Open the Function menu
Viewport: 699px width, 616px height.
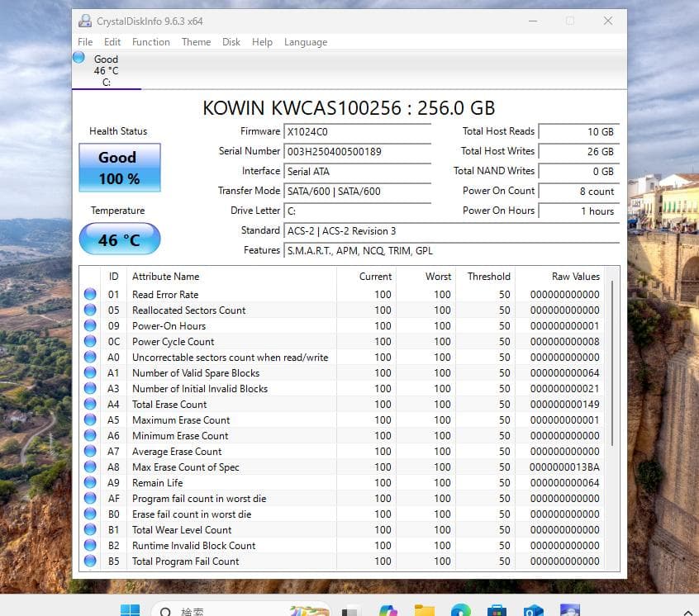coord(151,42)
